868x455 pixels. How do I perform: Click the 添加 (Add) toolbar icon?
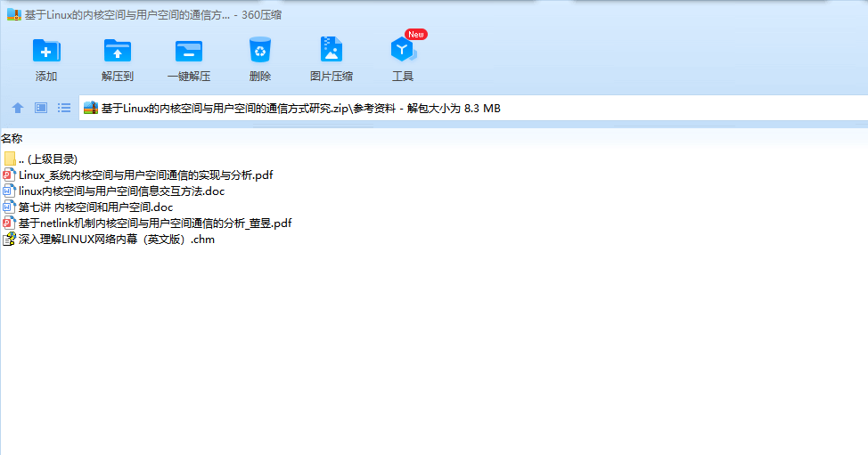coord(46,51)
